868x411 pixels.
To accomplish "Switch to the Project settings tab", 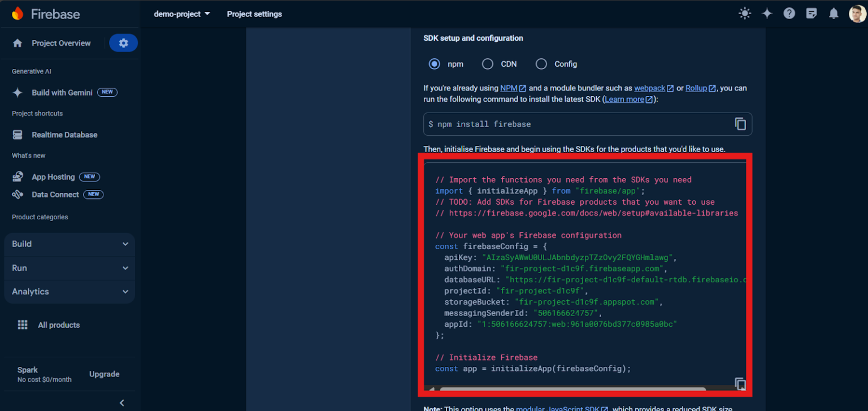I will coord(254,14).
